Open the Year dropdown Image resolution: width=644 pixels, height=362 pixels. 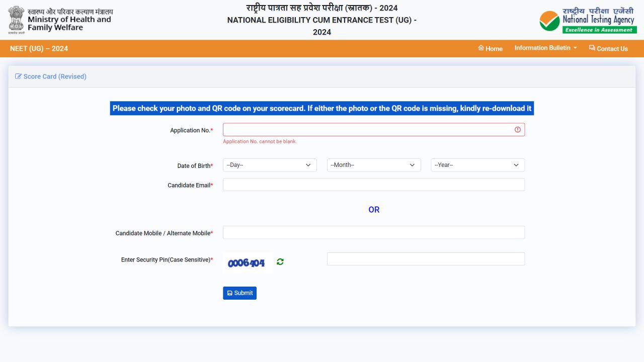click(478, 165)
